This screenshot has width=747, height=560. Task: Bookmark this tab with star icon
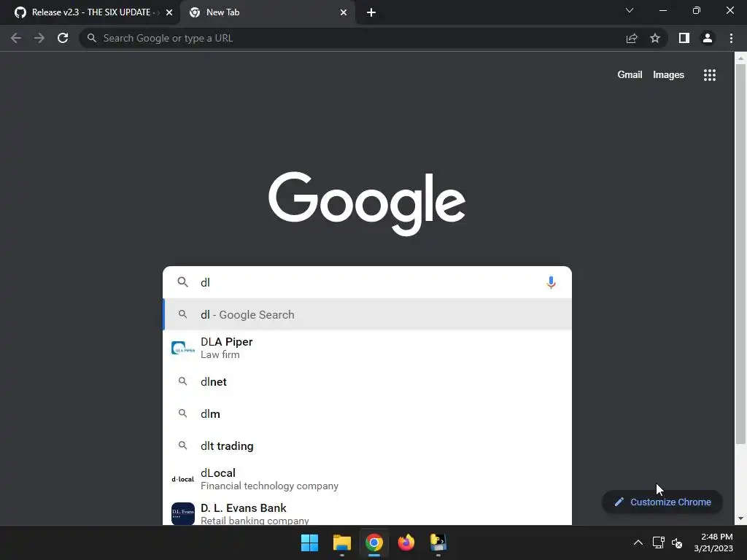pos(655,38)
